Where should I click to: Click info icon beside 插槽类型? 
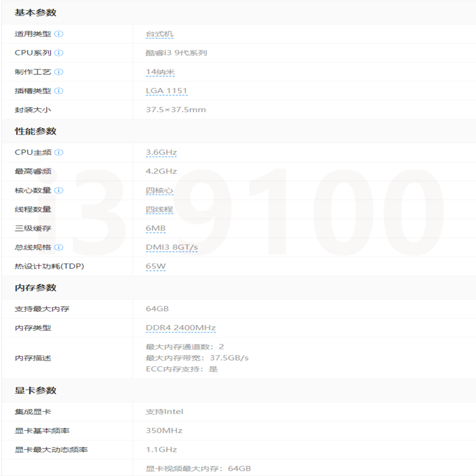[x=58, y=91]
